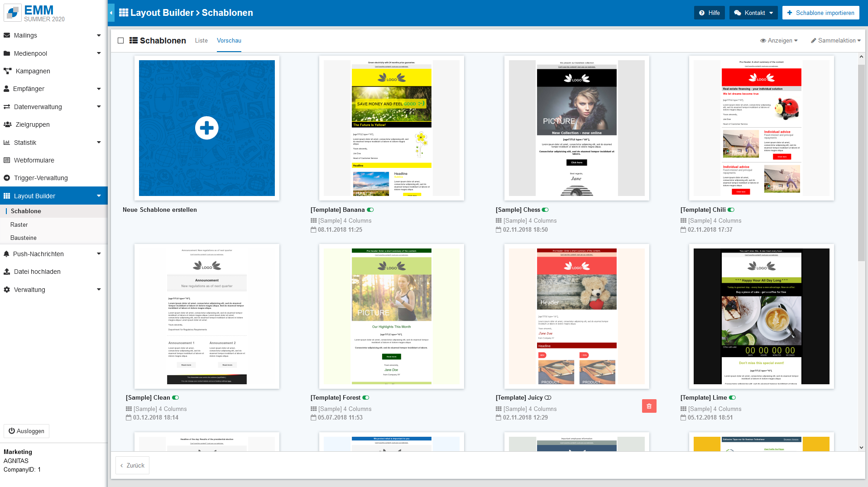Expand the Mailings menu arrow
This screenshot has width=868, height=487.
99,35
